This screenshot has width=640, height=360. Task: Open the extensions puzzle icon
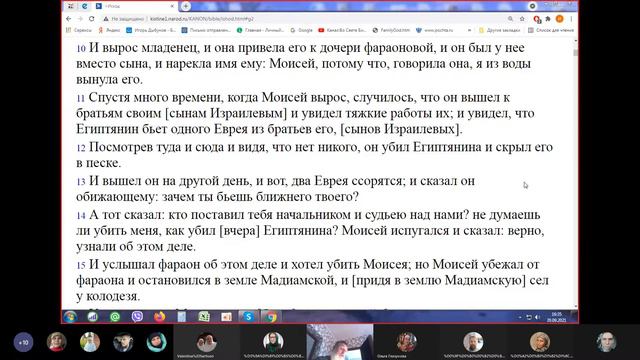[548, 19]
